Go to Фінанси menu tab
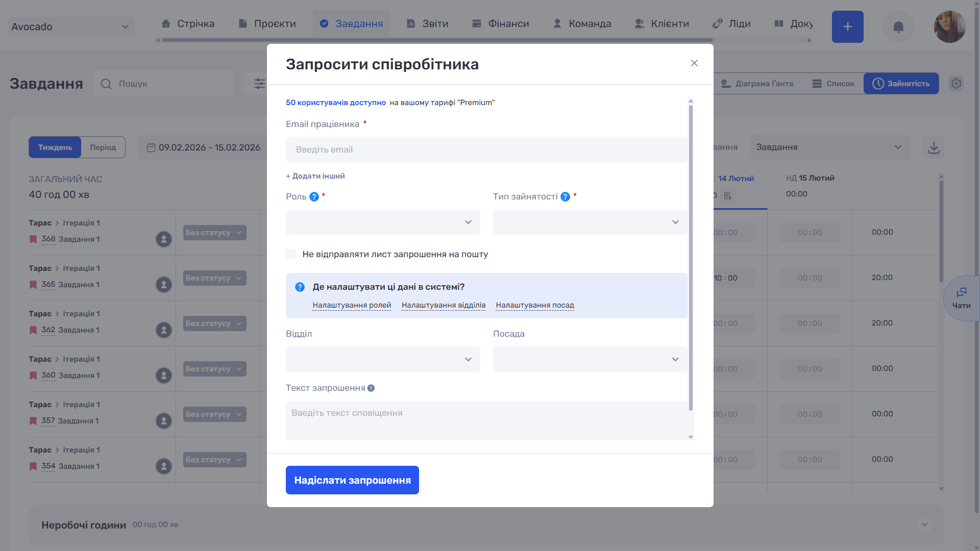The image size is (980, 551). coord(501,23)
